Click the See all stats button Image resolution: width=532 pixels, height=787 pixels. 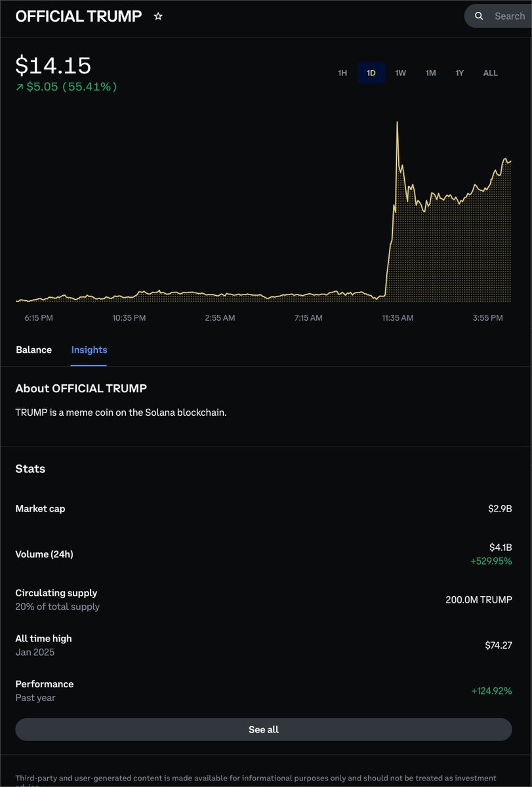pos(264,729)
